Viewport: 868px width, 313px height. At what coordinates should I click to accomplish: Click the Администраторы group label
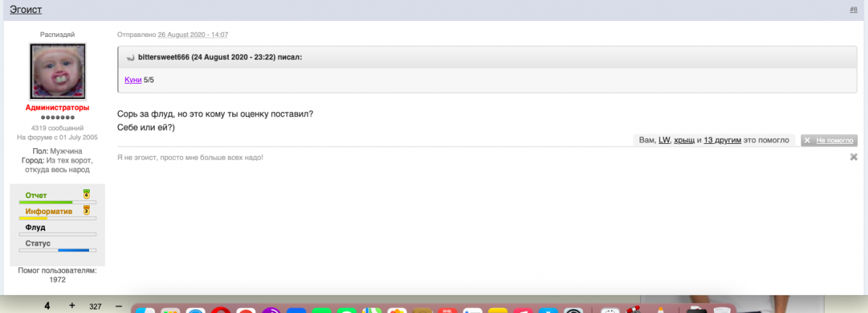(x=57, y=108)
